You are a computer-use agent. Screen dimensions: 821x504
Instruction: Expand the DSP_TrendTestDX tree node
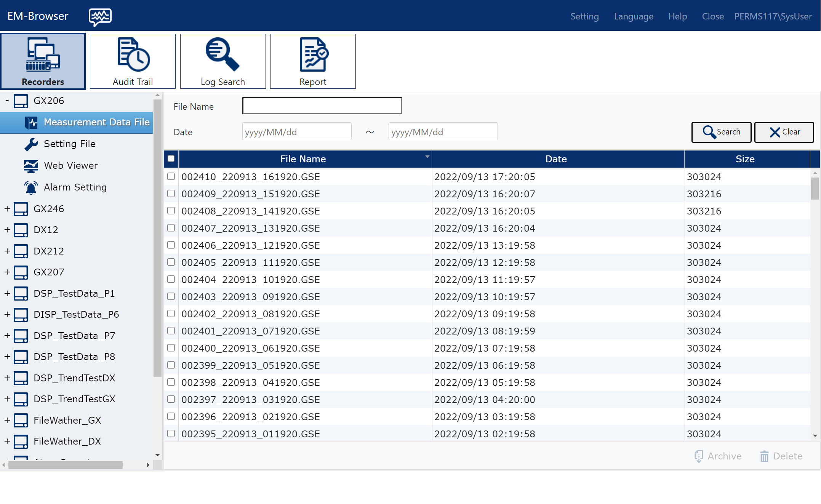click(7, 378)
